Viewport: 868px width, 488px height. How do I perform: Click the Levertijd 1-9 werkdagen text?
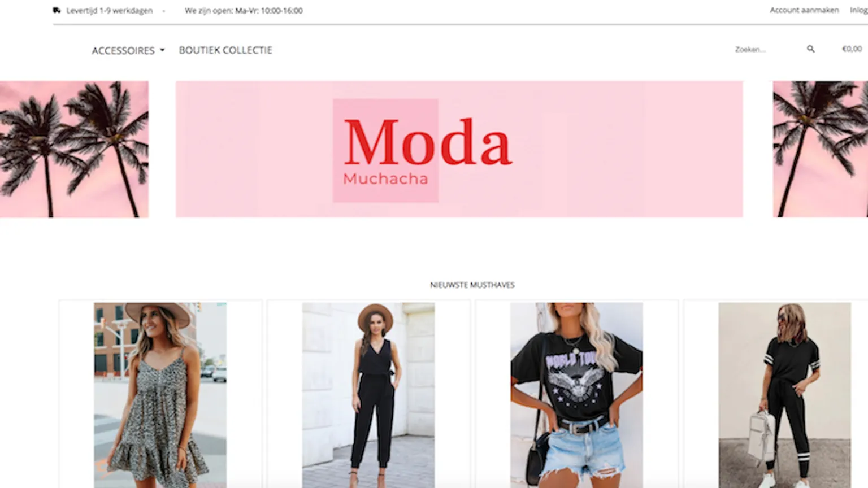[110, 11]
